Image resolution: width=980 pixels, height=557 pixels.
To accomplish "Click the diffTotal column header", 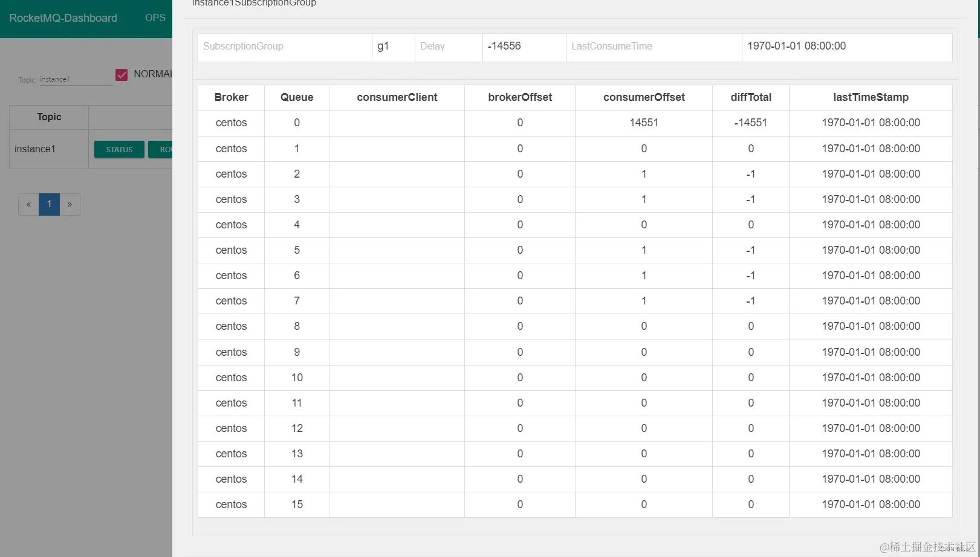I will pyautogui.click(x=751, y=97).
